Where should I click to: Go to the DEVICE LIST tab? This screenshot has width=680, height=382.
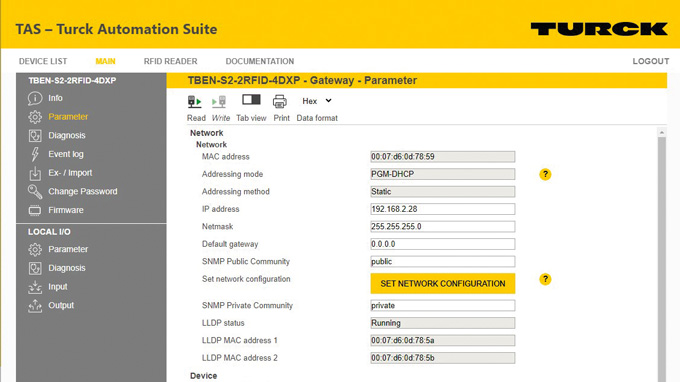coord(43,61)
